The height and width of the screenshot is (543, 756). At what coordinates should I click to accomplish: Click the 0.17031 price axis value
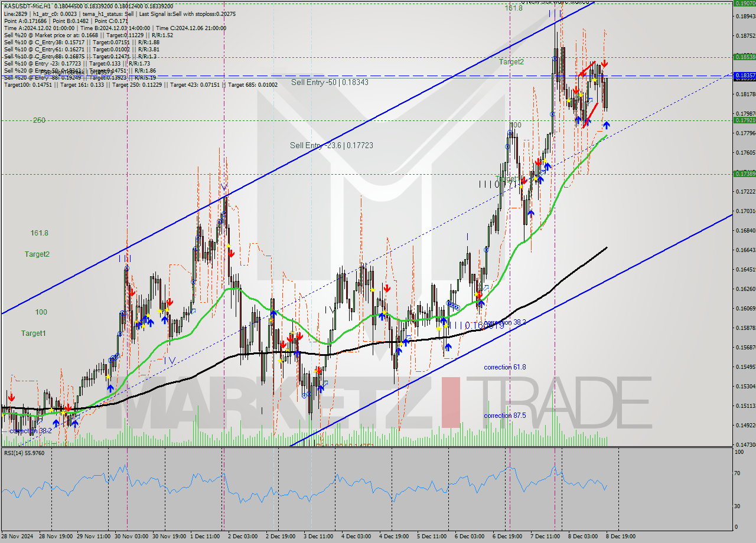[x=745, y=211]
